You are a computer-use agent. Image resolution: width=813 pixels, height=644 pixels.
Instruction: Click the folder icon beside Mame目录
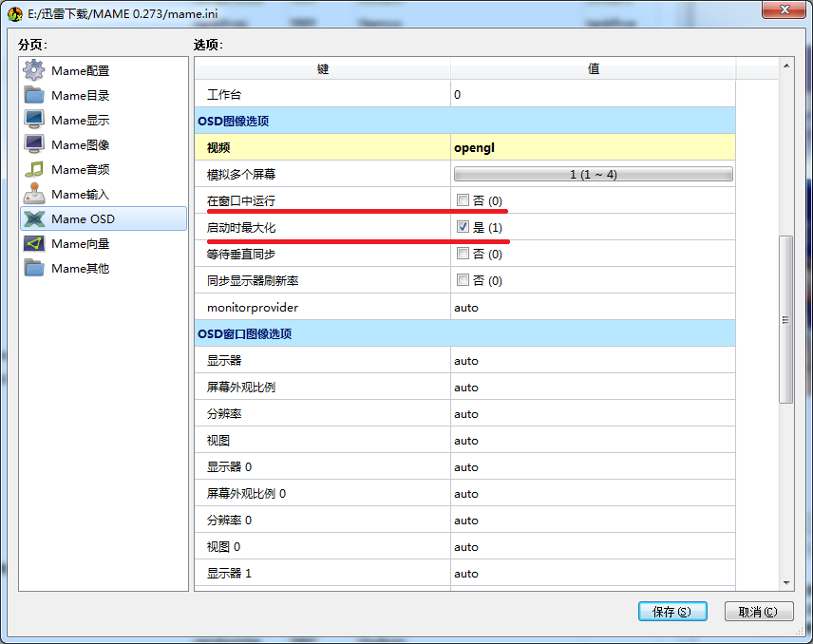pos(34,95)
